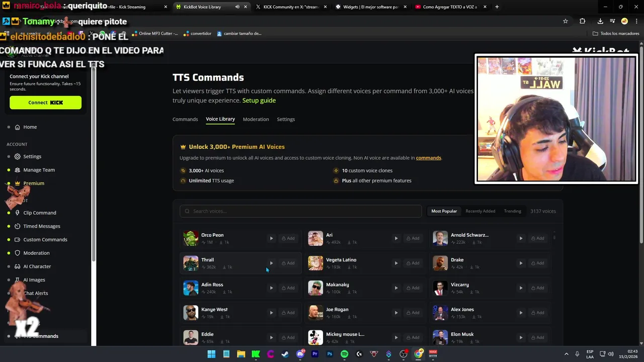Go to Home in the sidebar
Image resolution: width=644 pixels, height=362 pixels.
(30, 127)
